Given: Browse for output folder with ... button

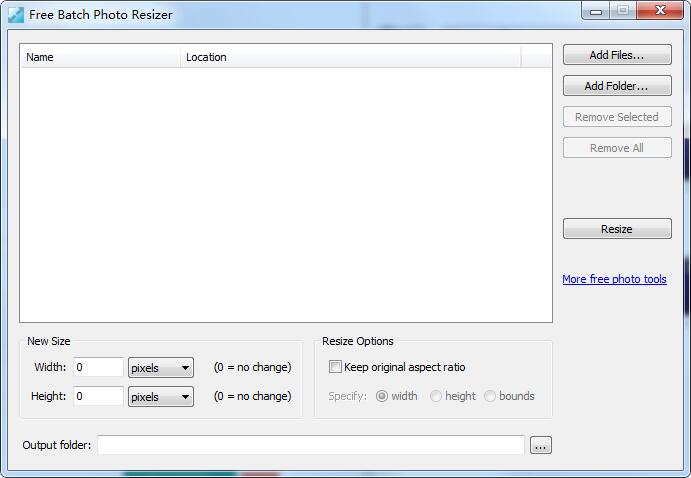Looking at the screenshot, I should pyautogui.click(x=541, y=445).
